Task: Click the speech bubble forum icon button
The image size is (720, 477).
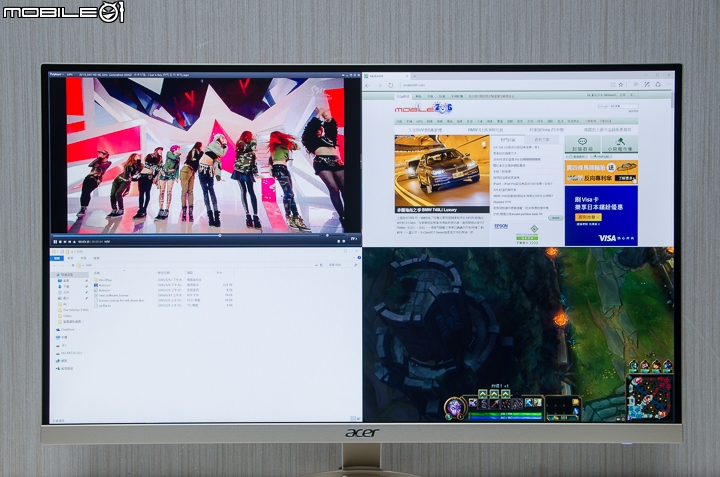Action: 583,144
